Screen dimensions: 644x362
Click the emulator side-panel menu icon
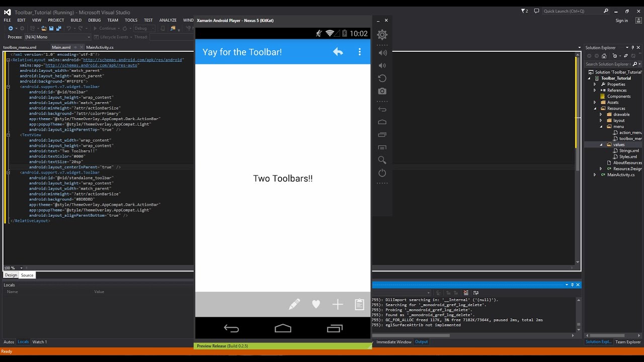click(382, 148)
